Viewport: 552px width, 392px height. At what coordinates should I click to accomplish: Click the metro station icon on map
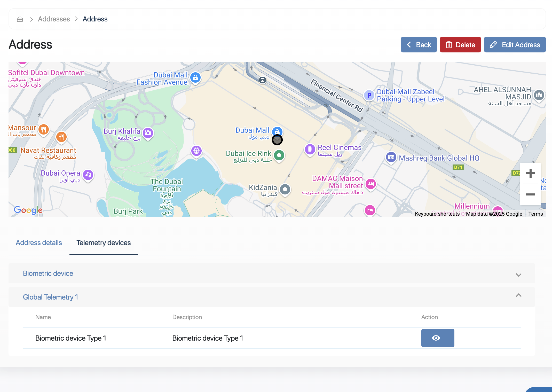[263, 80]
